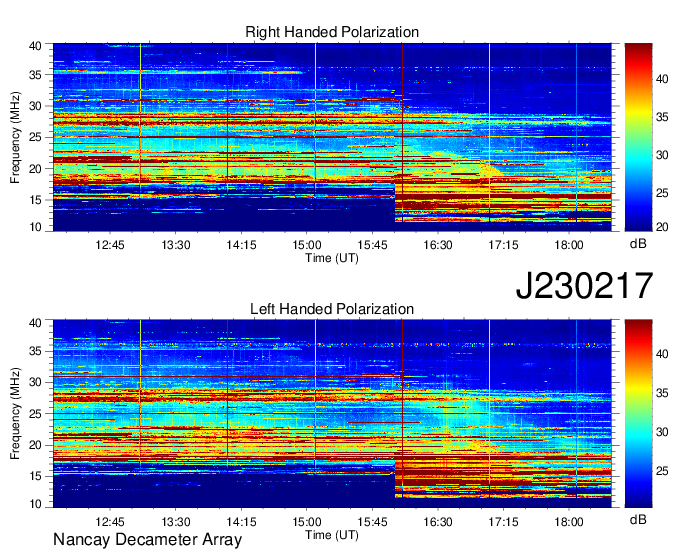Click the 25 dB label on the Right Handed color bar
The image size is (680, 552).
662,193
